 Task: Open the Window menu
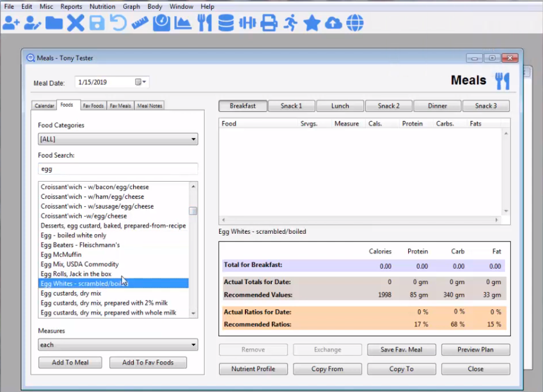click(181, 7)
